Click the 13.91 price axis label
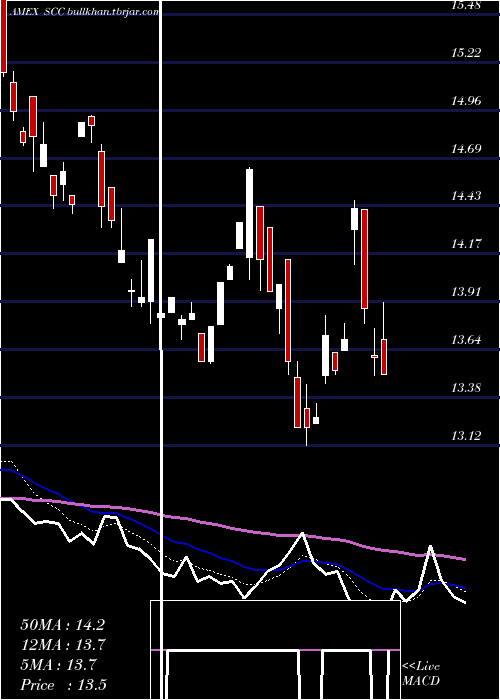The height and width of the screenshot is (700, 500). coord(466,292)
